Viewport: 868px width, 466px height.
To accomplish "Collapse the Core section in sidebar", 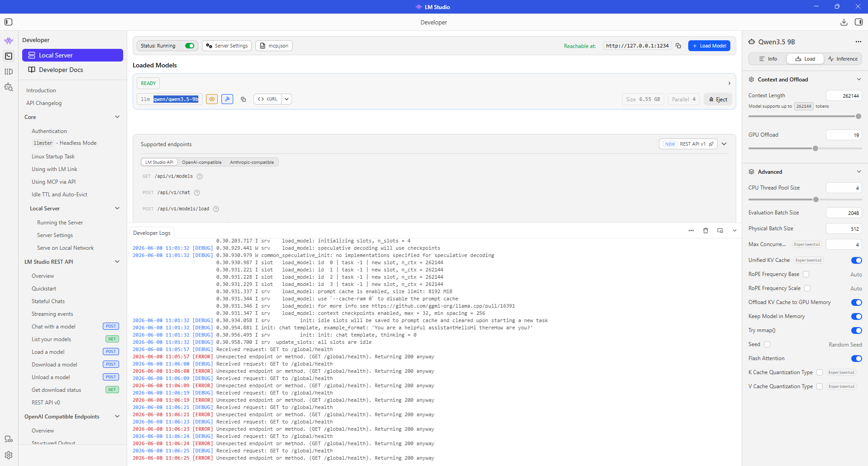I will click(x=117, y=117).
